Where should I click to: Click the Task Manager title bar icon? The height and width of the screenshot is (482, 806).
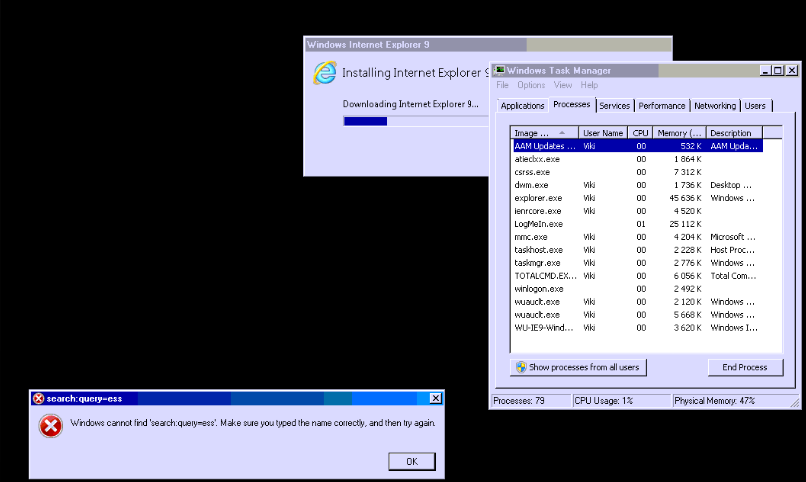tap(499, 70)
